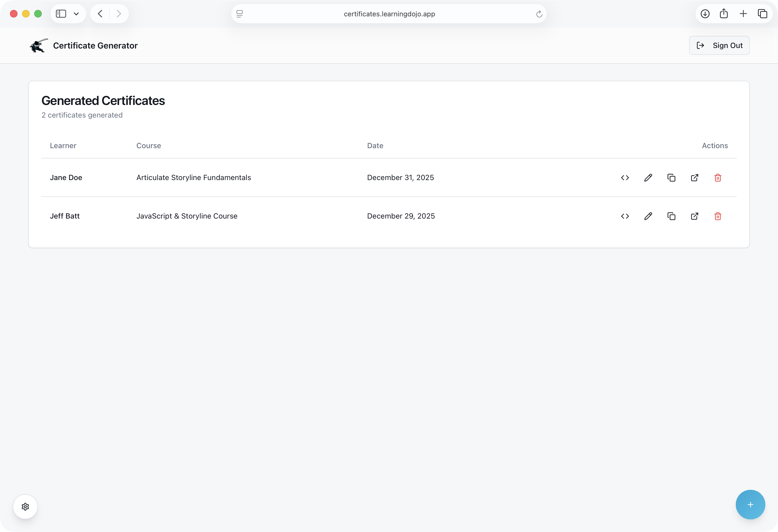Open Safari downloads
778x532 pixels.
[x=705, y=14]
